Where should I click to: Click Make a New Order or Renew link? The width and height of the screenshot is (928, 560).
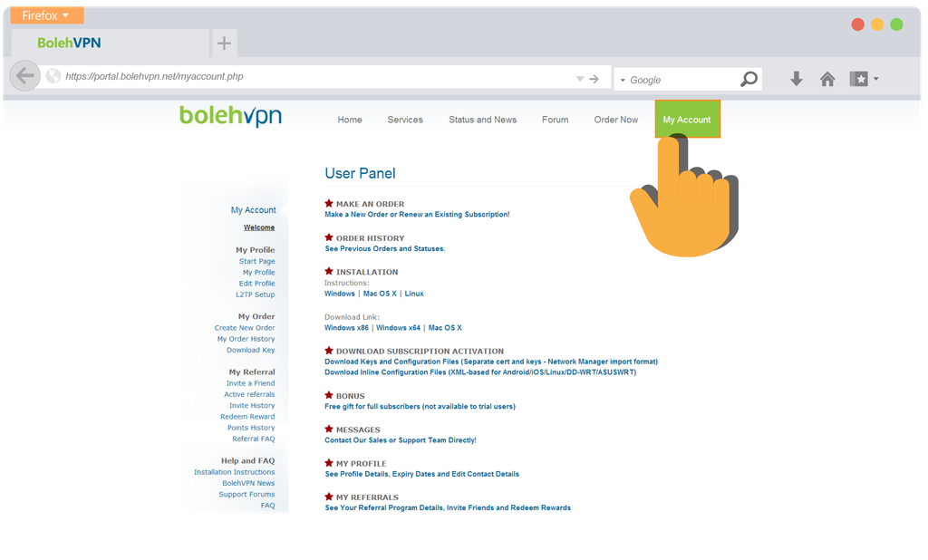click(417, 214)
